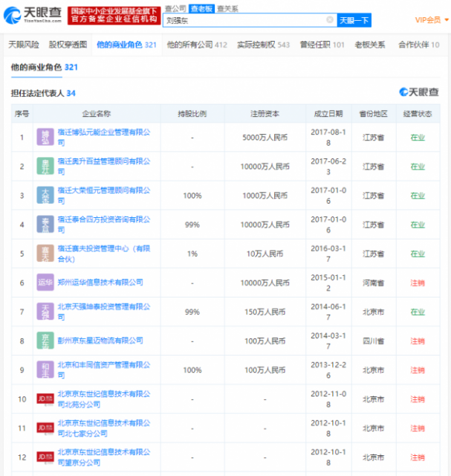Open 郑州运华信息技术有限公司 company link

pos(100,283)
